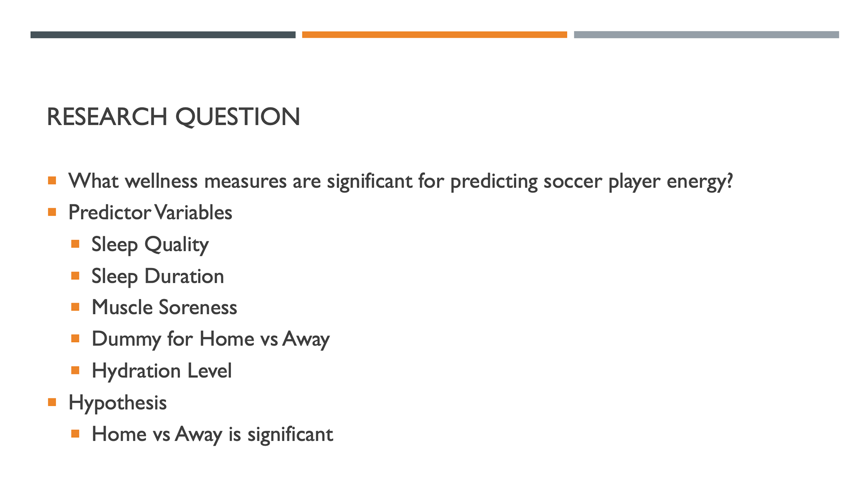Click orange bullet beside Muscle Soreness
868x487 pixels.
75,307
